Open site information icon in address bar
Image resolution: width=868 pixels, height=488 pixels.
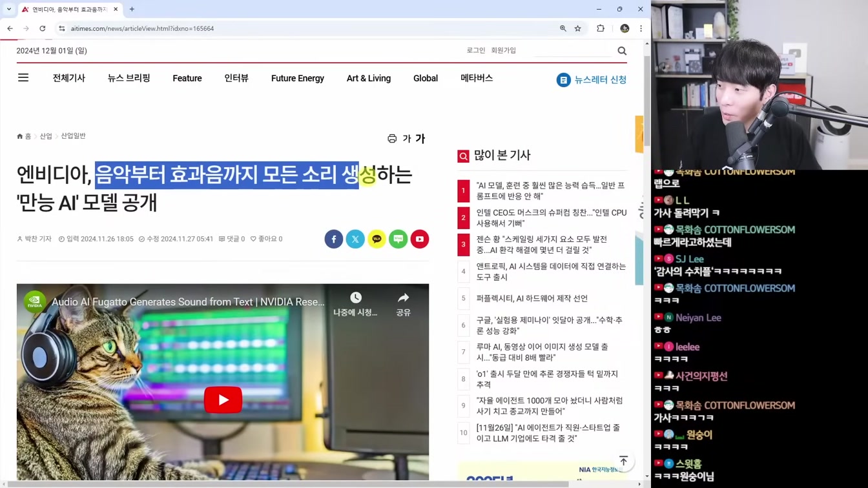(x=62, y=28)
